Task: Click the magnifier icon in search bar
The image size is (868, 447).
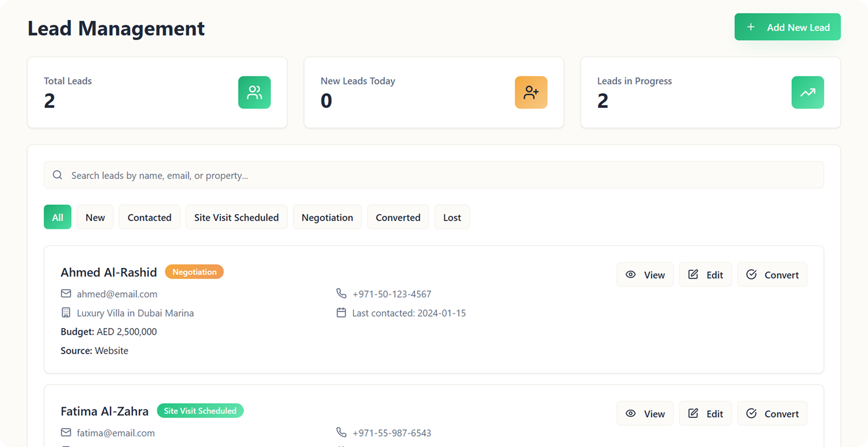Action: [x=58, y=175]
